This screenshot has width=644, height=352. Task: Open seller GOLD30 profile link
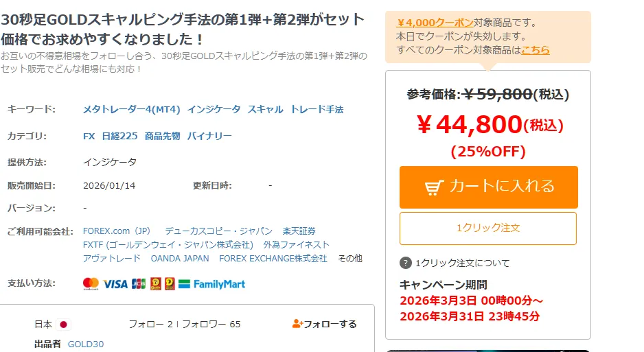pos(86,344)
